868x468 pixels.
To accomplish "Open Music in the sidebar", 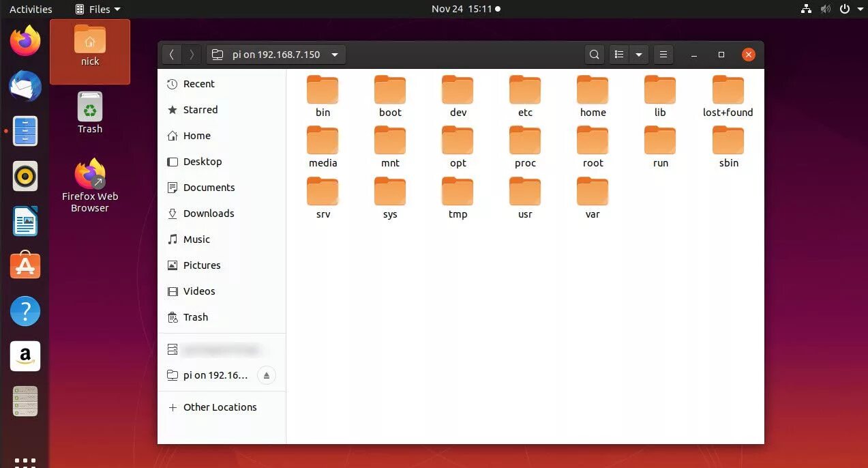I will tap(222, 239).
